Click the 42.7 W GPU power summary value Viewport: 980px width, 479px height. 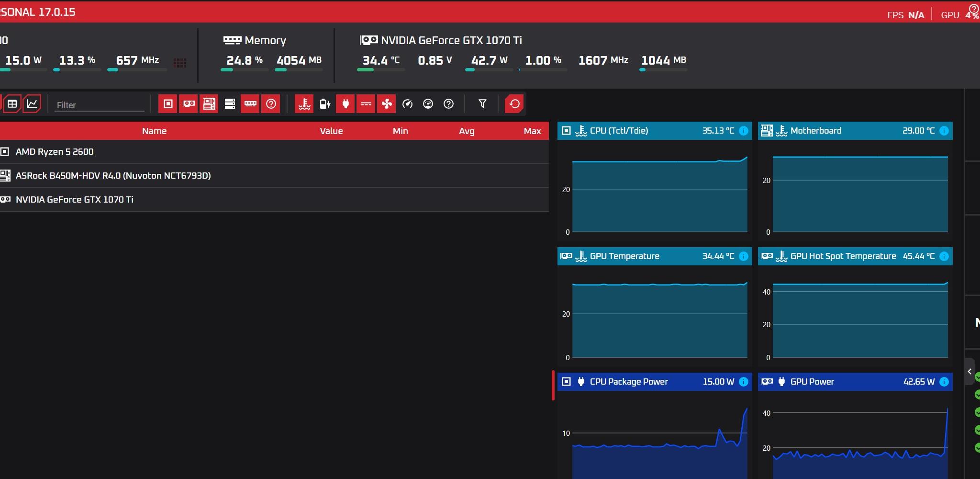pos(489,60)
